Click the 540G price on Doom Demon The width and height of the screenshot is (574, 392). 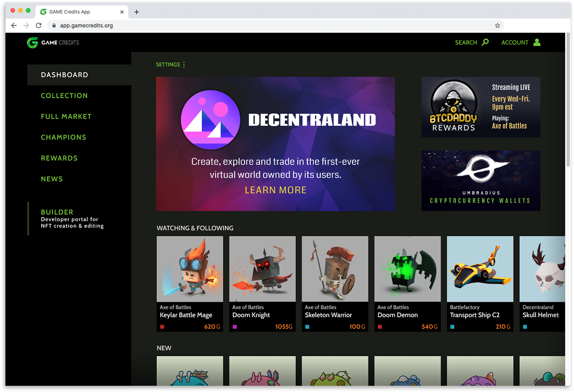click(430, 327)
